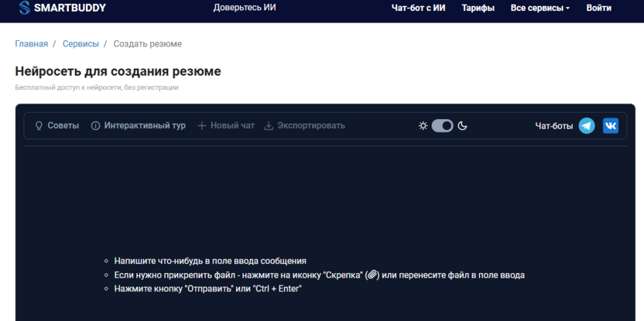Click SMARTBUDDY brand name
The height and width of the screenshot is (321, 644).
pos(70,8)
